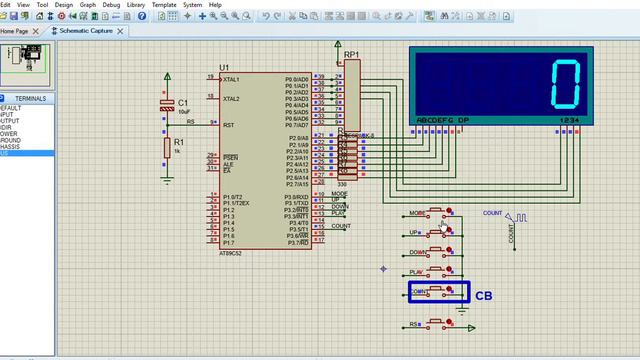Open the Property Assignment Tool icon

tap(456, 16)
